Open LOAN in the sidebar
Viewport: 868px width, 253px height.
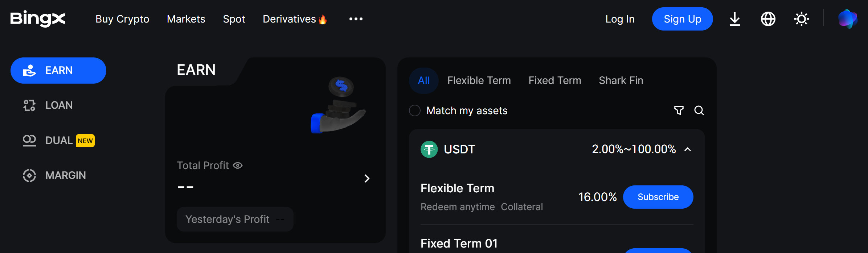coord(58,105)
